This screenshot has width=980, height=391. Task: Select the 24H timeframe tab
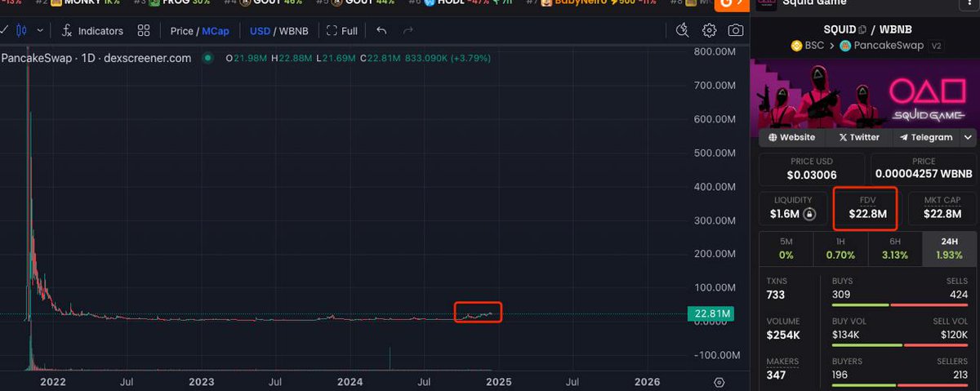click(948, 248)
